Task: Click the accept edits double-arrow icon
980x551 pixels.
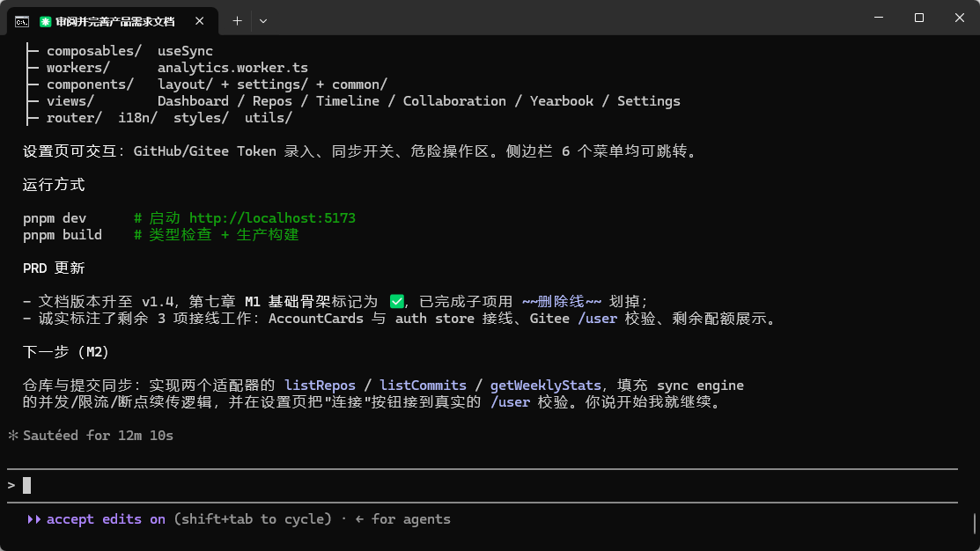Action: pyautogui.click(x=33, y=519)
